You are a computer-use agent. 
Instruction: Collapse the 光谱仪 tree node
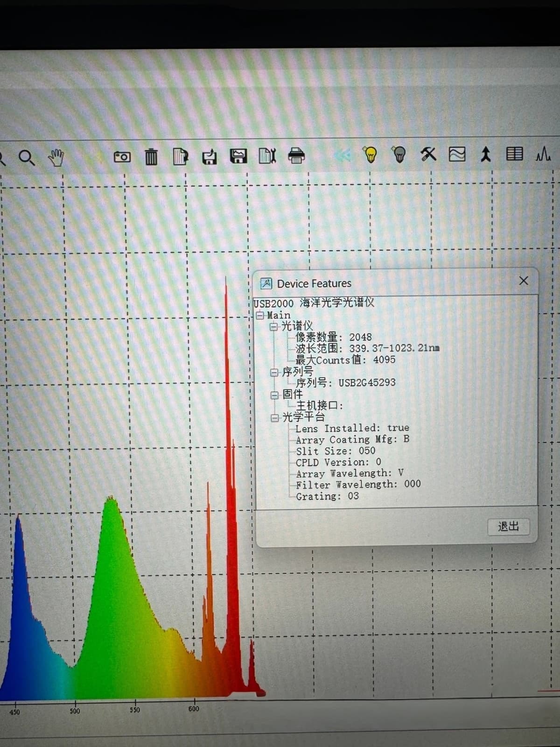pos(274,326)
